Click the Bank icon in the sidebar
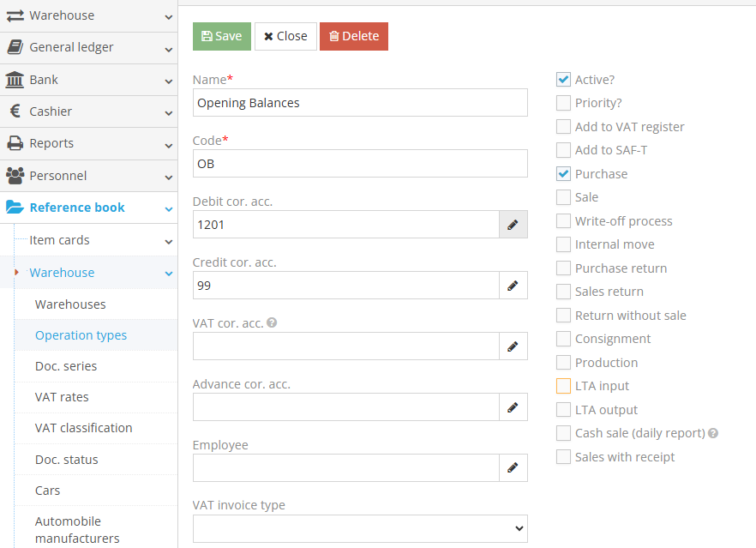Viewport: 756px width, 548px height. (15, 79)
